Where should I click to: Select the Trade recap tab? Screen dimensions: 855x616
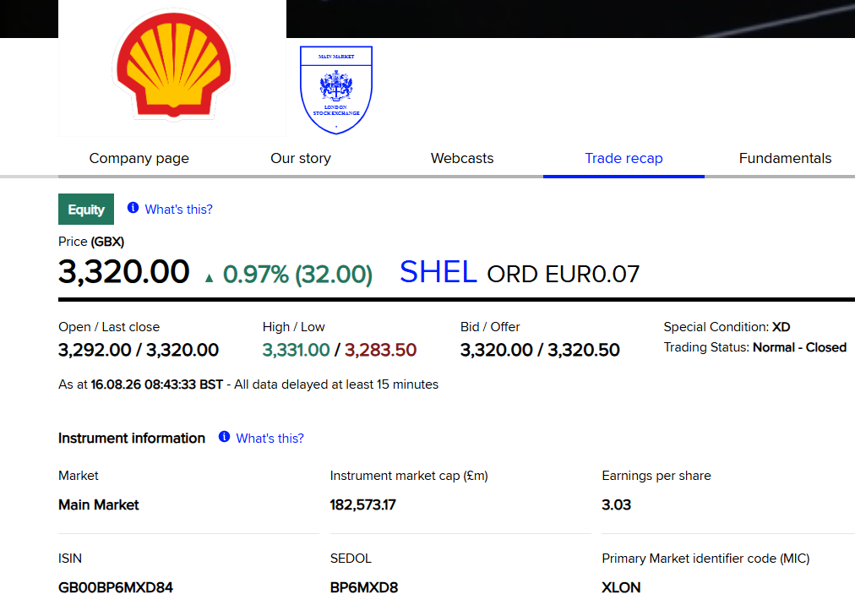624,158
